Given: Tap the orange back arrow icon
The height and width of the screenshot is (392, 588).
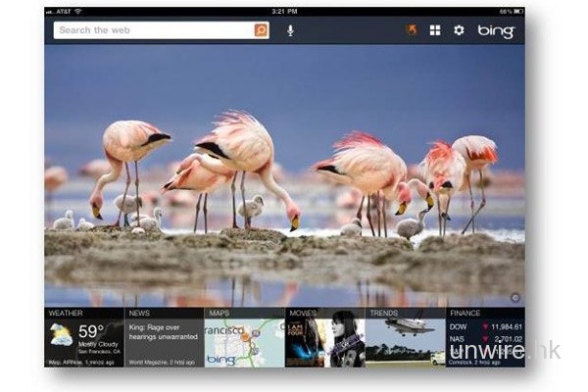Looking at the screenshot, I should (412, 30).
